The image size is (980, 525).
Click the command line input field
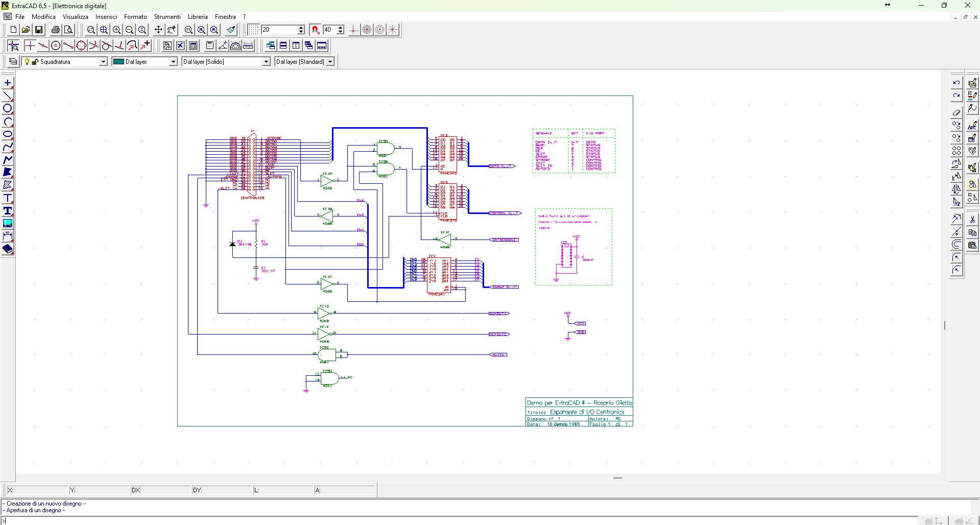pyautogui.click(x=460, y=521)
